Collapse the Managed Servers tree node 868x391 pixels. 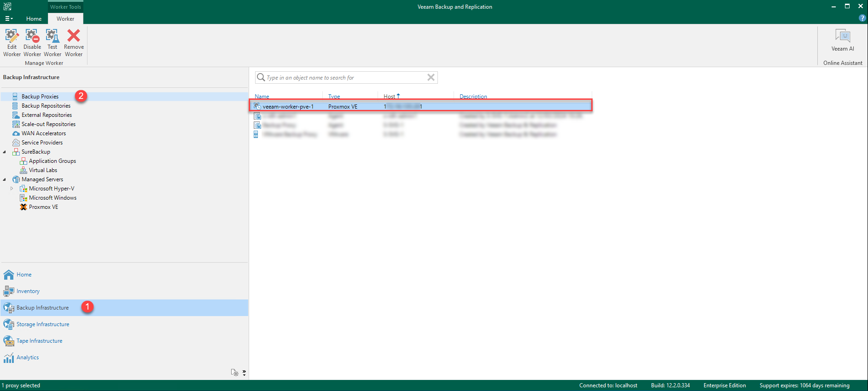(x=5, y=179)
